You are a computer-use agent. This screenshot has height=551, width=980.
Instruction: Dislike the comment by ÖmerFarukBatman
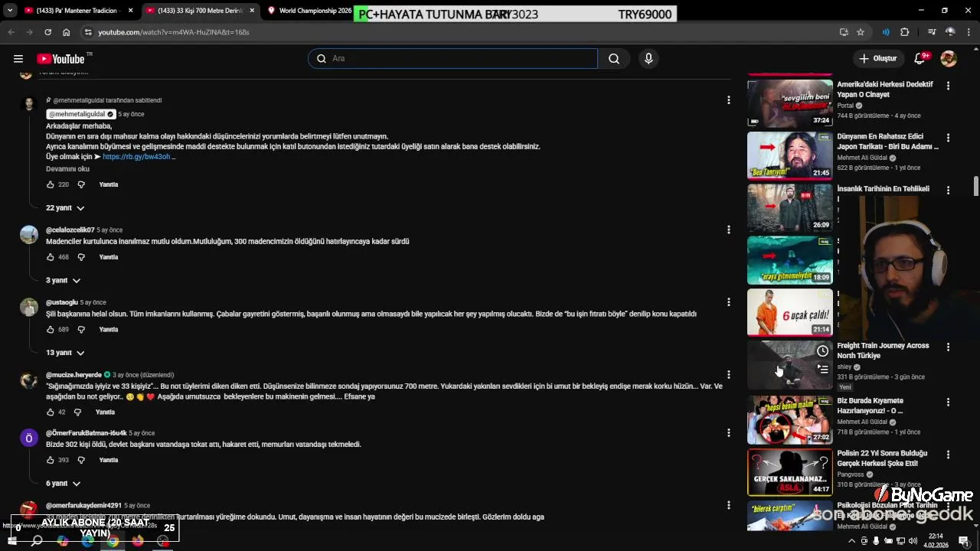(x=81, y=460)
